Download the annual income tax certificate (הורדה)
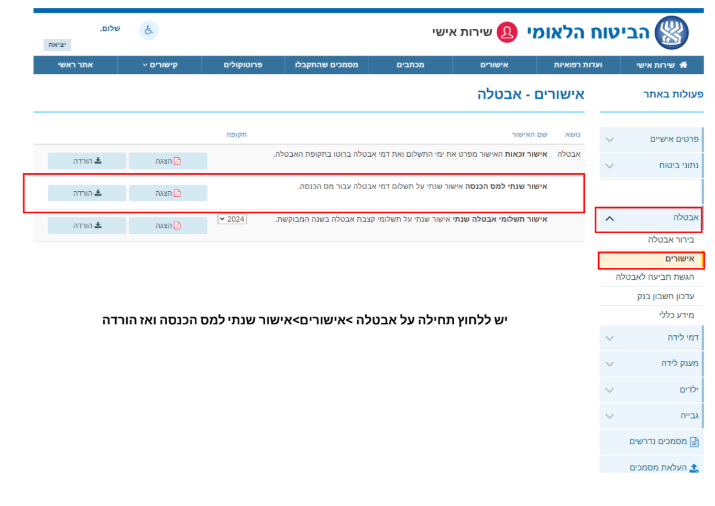 tap(87, 193)
